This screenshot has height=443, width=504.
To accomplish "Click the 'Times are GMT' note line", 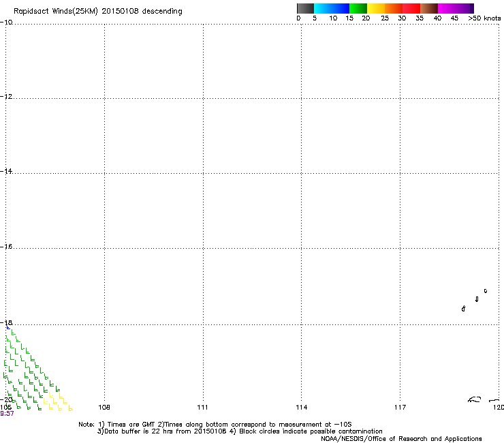I will 215,425.
